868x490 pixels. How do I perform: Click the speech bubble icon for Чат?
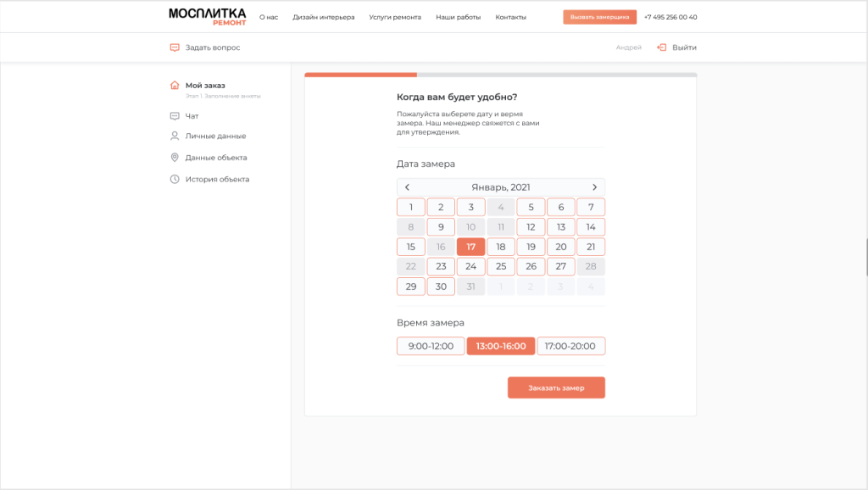click(175, 116)
